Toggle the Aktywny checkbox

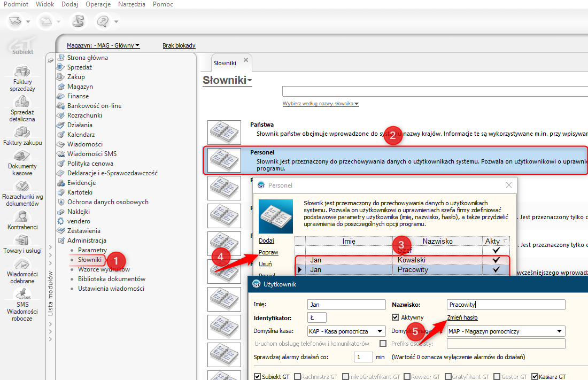(x=395, y=317)
